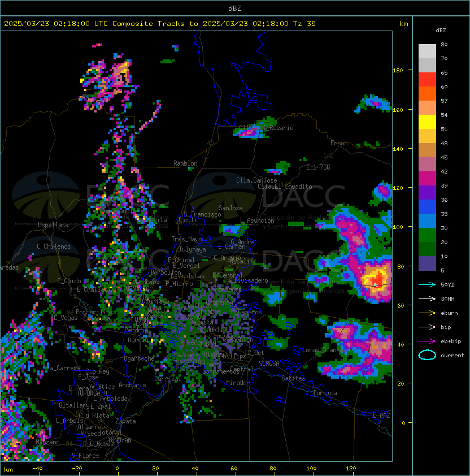
Task: Click the 'Encon' place label
Action: tap(339, 143)
